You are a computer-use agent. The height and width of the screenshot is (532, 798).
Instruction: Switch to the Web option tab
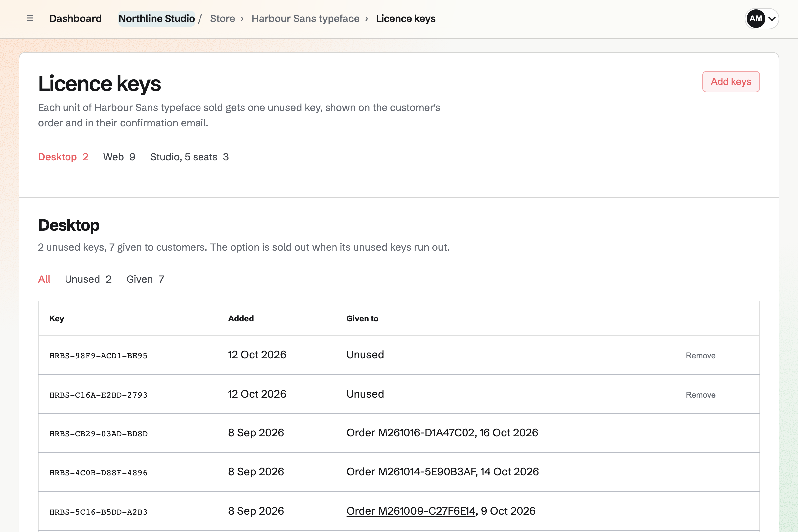(119, 157)
